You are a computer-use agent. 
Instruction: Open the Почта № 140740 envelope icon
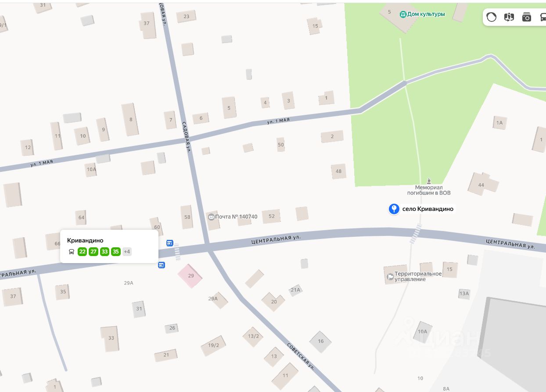(x=211, y=217)
